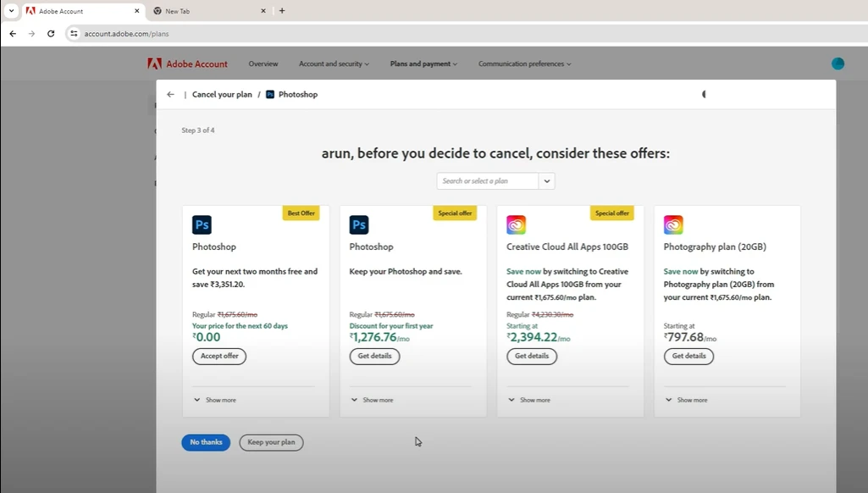Click the Photoshop icon on the Special offer card
This screenshot has width=868, height=493.
click(x=359, y=224)
